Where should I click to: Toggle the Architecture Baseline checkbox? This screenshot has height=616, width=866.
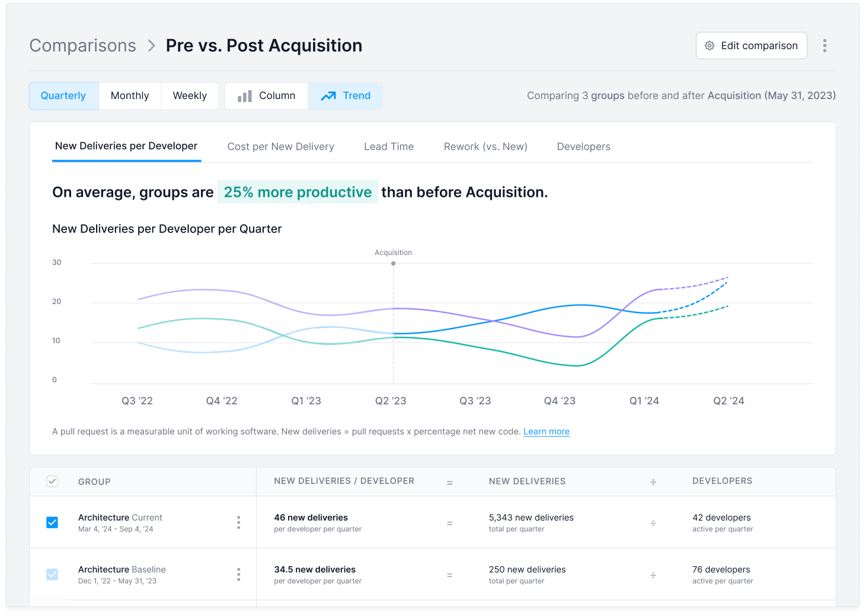click(52, 574)
